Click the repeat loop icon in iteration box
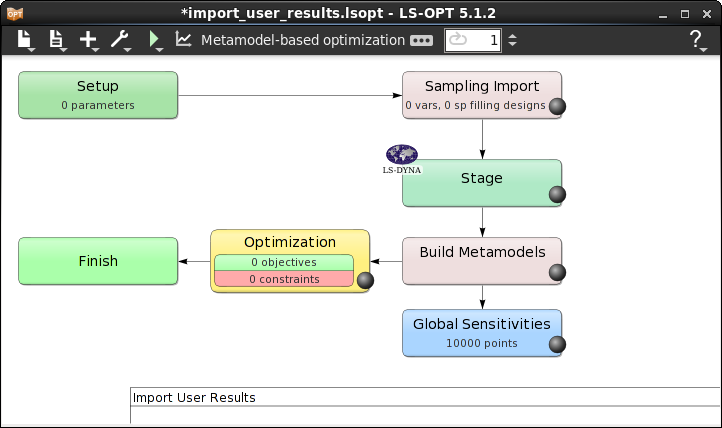This screenshot has width=722, height=428. pyautogui.click(x=458, y=39)
